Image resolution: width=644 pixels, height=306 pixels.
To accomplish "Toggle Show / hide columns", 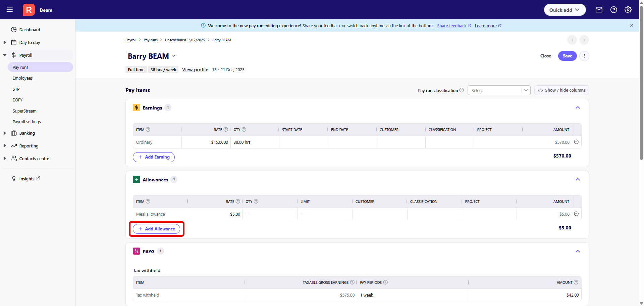I will [x=561, y=90].
